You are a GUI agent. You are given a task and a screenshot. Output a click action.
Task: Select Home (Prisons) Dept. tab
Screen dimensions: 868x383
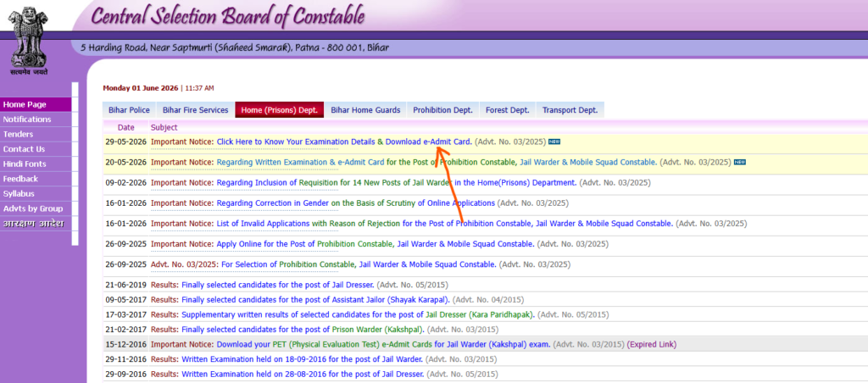tap(280, 110)
